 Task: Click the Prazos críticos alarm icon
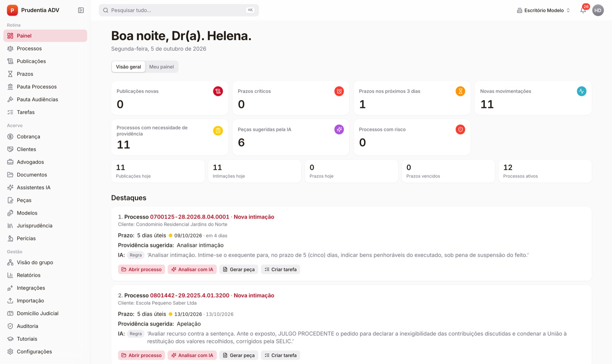tap(339, 91)
